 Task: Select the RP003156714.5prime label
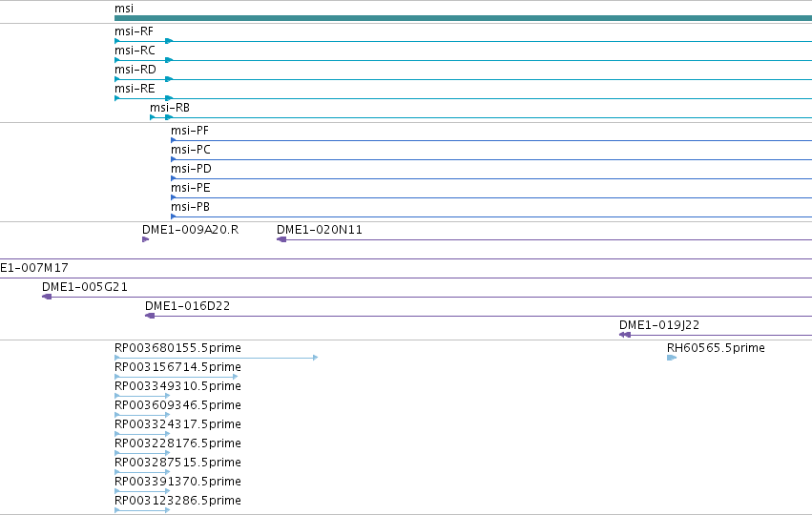click(177, 367)
